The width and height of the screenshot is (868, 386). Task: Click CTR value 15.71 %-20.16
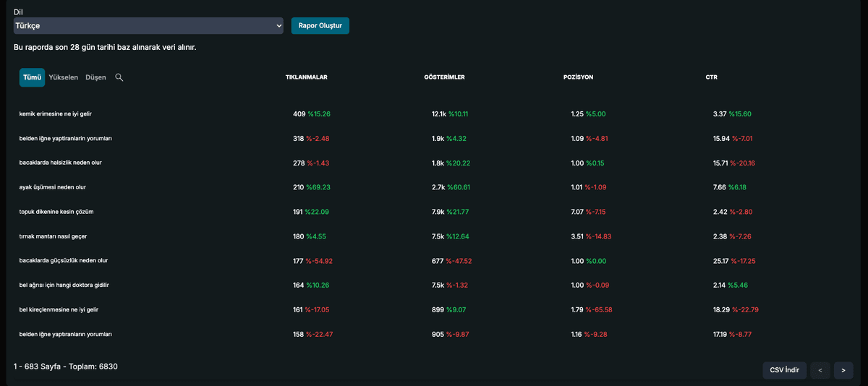734,163
